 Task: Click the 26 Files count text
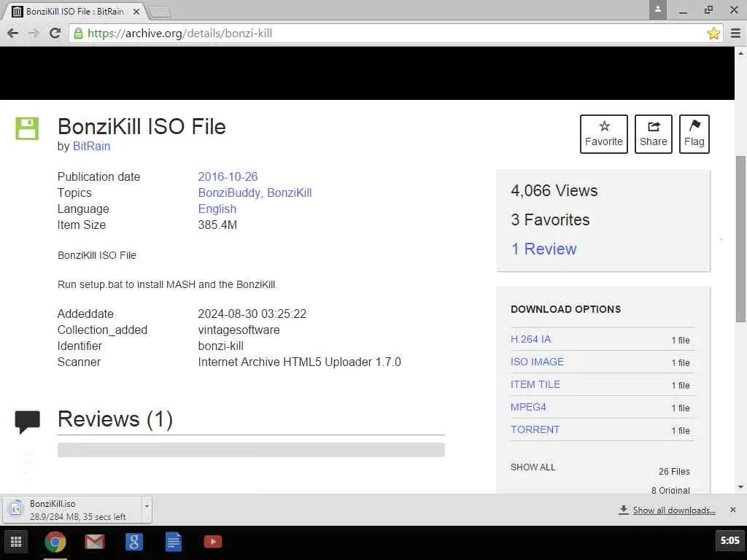tap(674, 472)
